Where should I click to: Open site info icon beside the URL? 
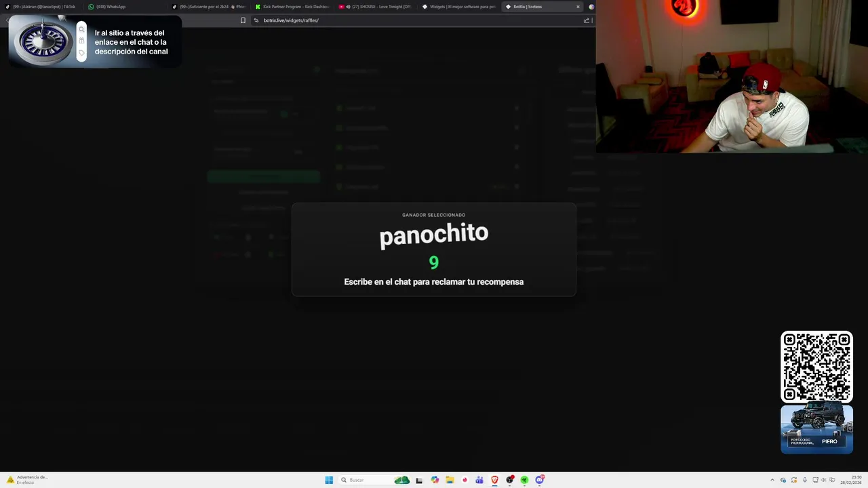pos(256,20)
